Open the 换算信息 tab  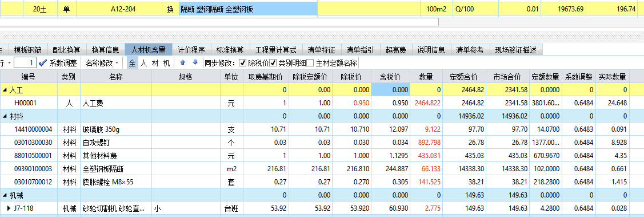106,50
